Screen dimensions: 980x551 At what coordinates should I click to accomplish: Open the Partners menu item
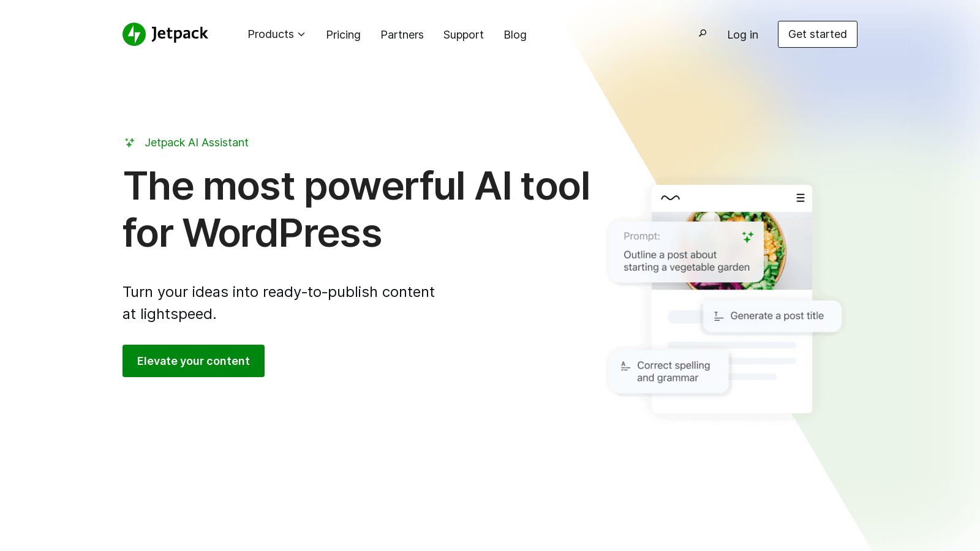point(402,35)
